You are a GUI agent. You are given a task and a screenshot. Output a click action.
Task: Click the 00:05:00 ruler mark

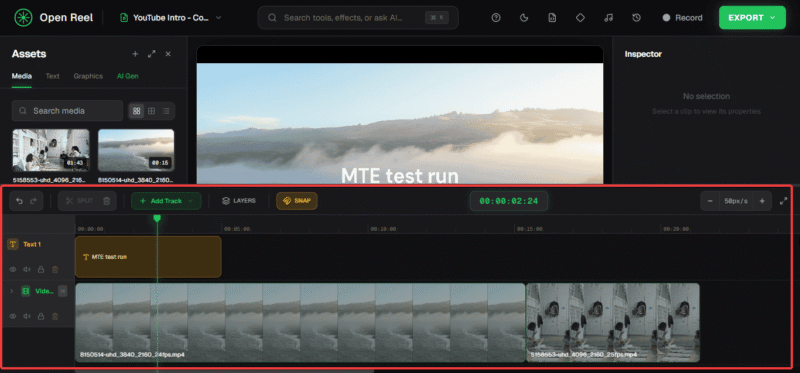(236, 229)
